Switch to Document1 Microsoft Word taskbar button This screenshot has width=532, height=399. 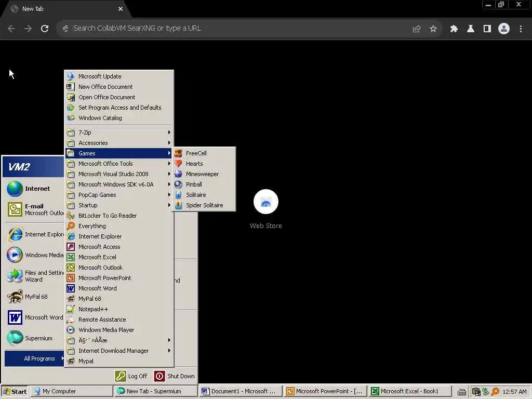point(241,392)
